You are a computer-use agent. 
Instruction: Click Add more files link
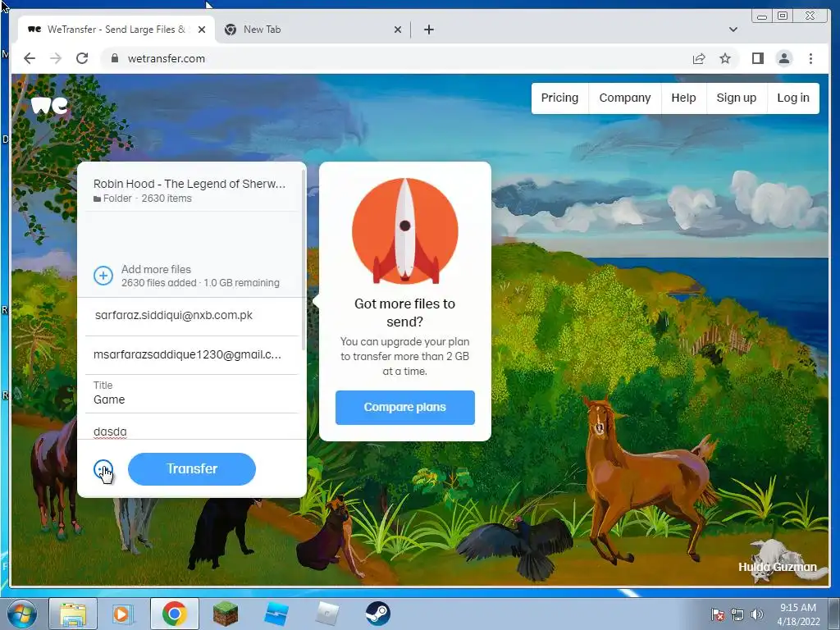(156, 269)
